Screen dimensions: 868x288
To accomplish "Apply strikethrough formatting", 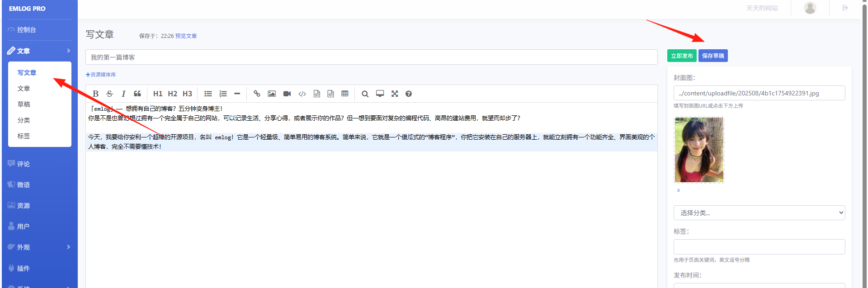I will [109, 94].
